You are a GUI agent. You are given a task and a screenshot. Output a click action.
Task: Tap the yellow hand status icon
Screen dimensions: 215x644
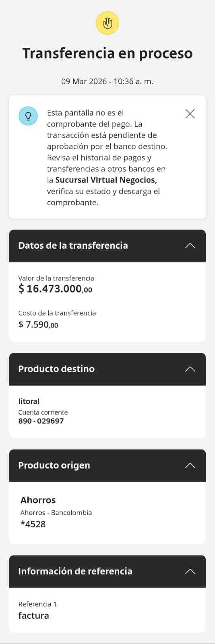point(107,23)
